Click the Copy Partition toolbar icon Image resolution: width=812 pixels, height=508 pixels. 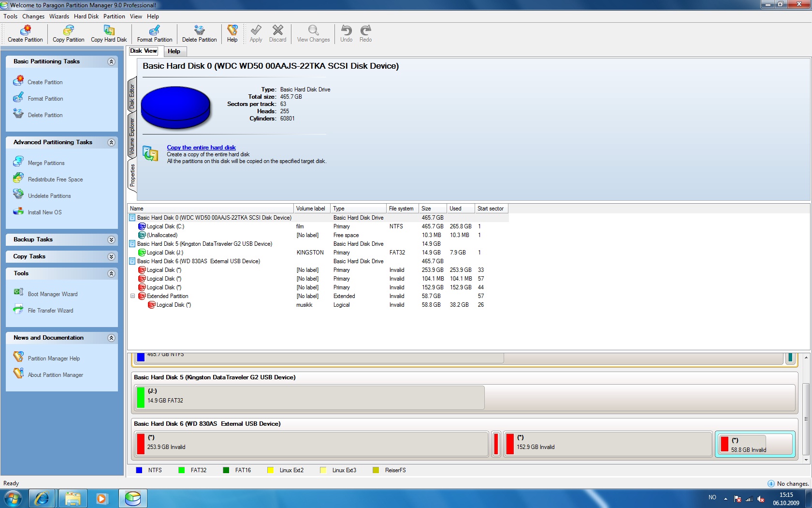(68, 33)
